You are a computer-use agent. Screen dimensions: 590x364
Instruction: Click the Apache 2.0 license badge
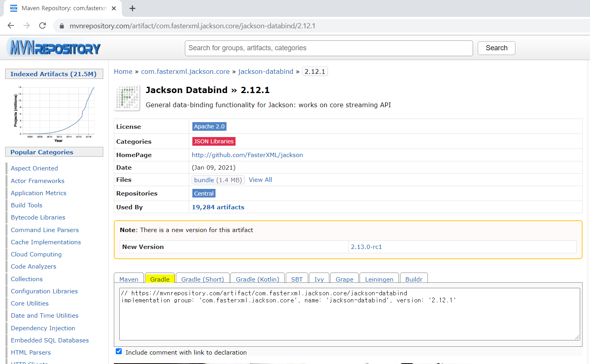point(209,126)
